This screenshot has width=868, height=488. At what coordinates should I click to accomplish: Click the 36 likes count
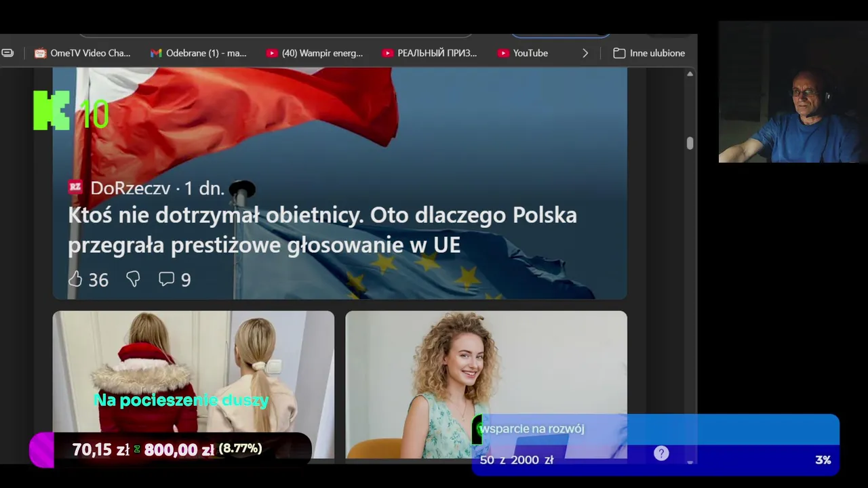click(x=98, y=280)
